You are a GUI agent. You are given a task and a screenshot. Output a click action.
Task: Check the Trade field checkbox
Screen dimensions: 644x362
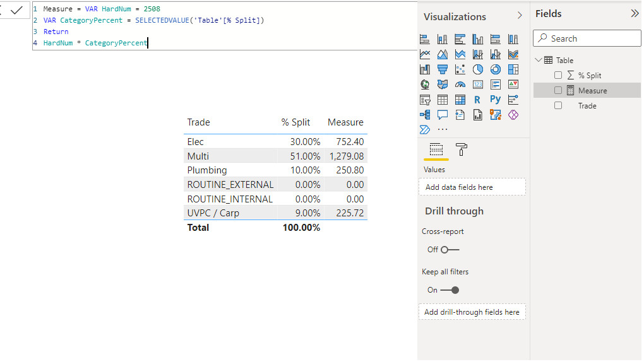click(558, 105)
